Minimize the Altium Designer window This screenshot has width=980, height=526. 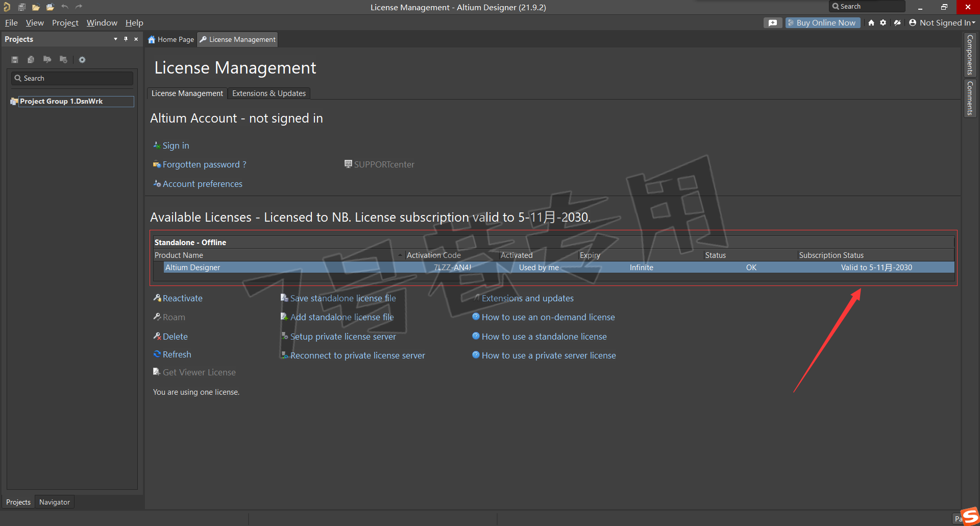tap(920, 7)
